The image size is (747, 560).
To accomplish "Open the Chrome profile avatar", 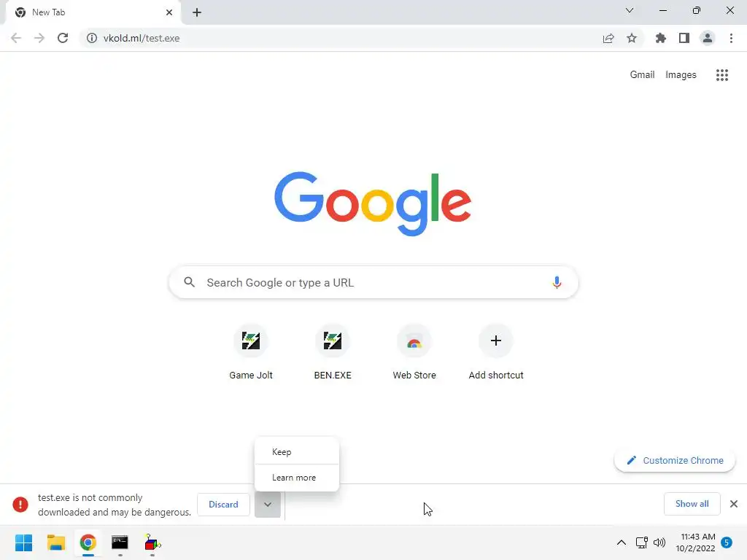I will point(708,38).
